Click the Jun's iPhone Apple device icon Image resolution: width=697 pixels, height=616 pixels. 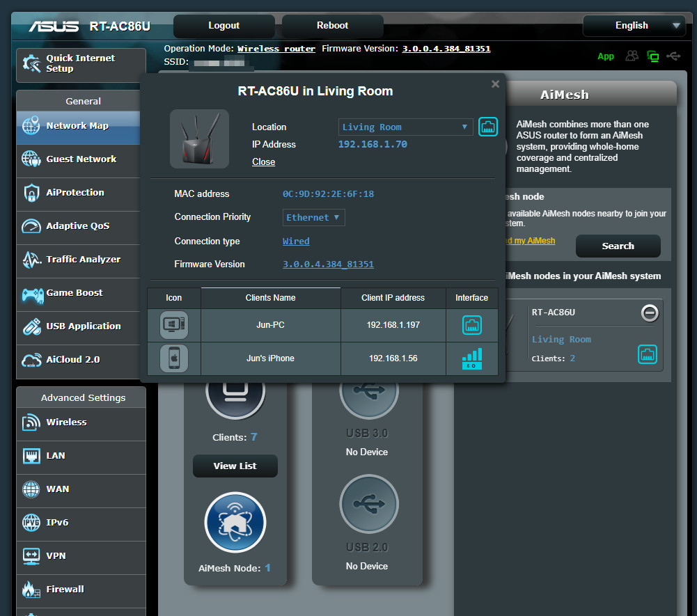[174, 358]
